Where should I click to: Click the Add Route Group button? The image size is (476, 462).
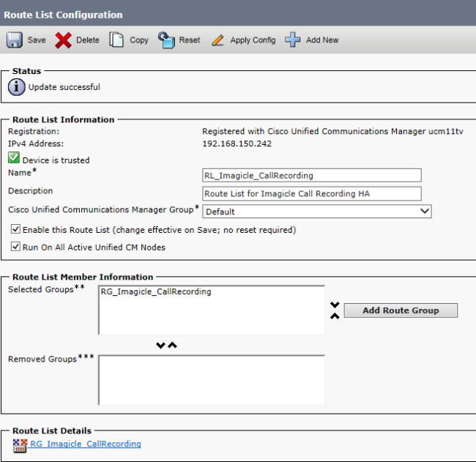pos(401,310)
